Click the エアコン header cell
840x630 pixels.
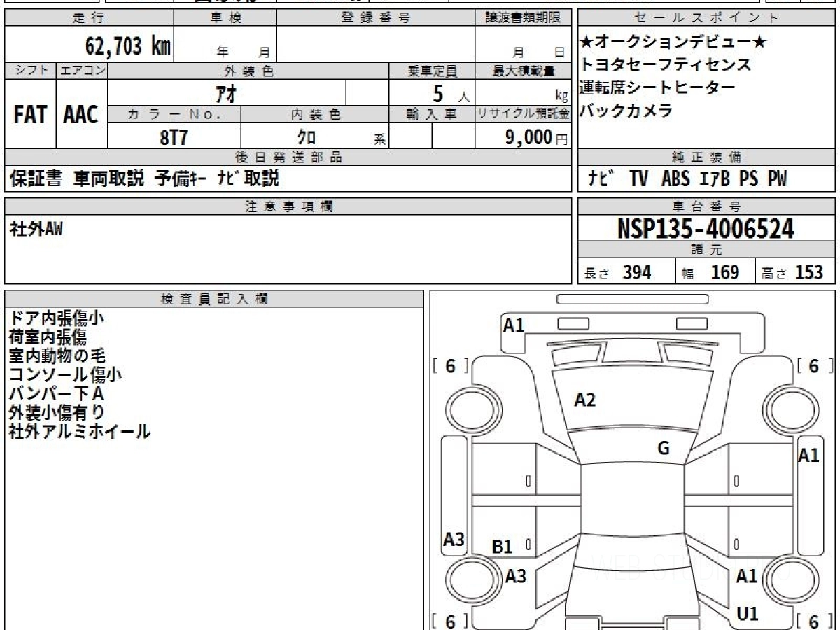pos(82,71)
